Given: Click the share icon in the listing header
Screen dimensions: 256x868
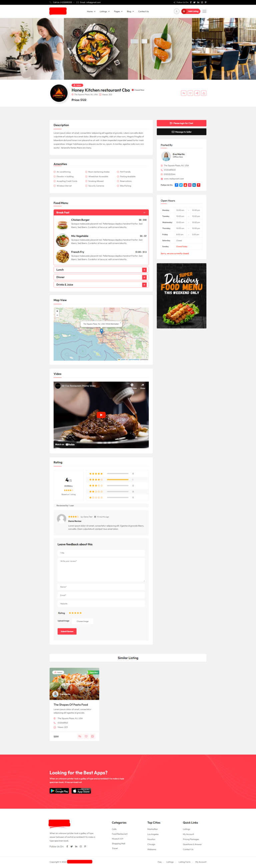Looking at the screenshot, I should (197, 93).
